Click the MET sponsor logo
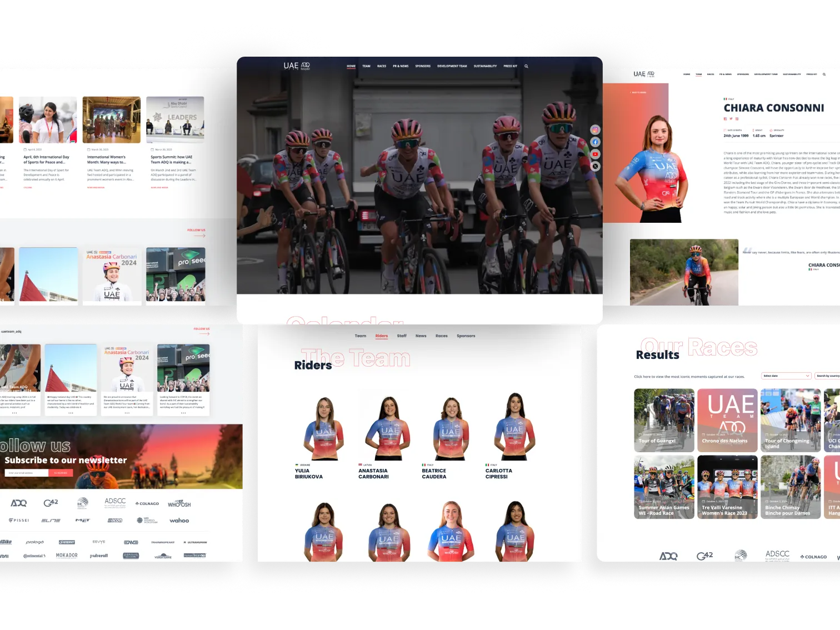 pos(82,521)
